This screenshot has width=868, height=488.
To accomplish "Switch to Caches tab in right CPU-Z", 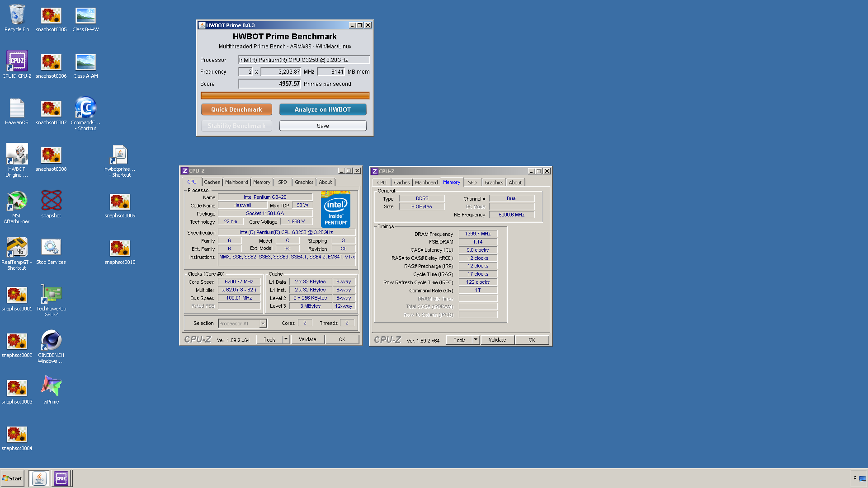I will pyautogui.click(x=402, y=183).
